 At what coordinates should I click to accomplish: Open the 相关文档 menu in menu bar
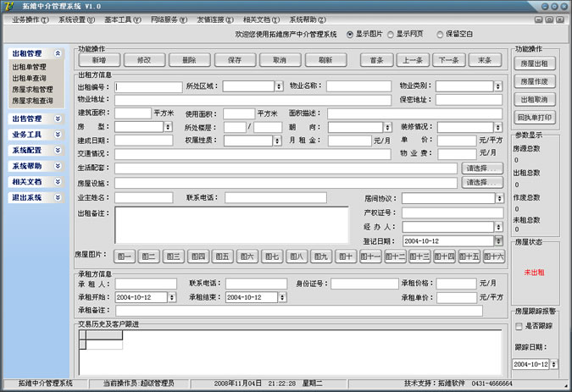point(261,19)
